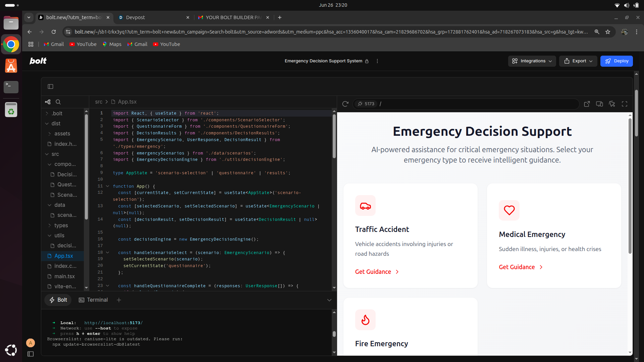Click the element inspector selector icon

point(612,104)
